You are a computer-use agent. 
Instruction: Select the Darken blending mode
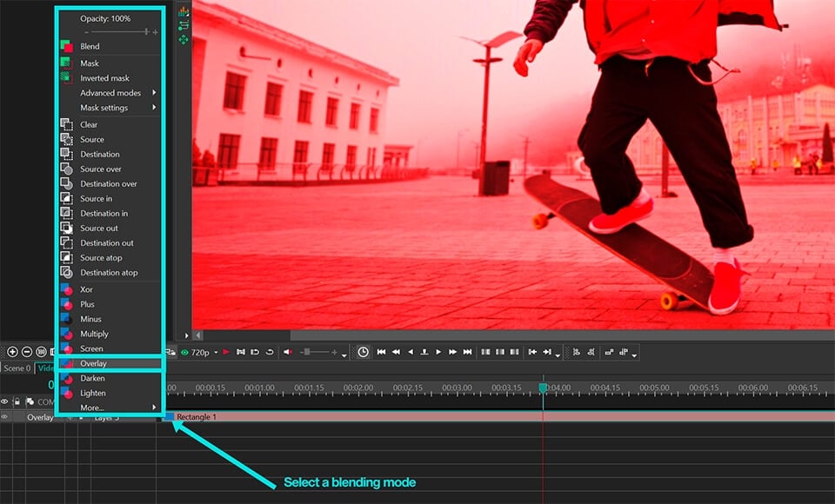click(x=110, y=378)
